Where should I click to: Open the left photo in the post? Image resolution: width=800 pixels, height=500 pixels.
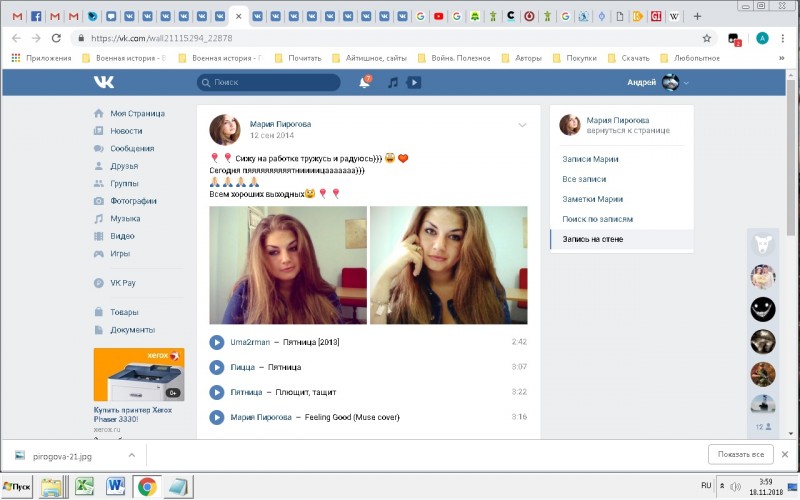(287, 265)
